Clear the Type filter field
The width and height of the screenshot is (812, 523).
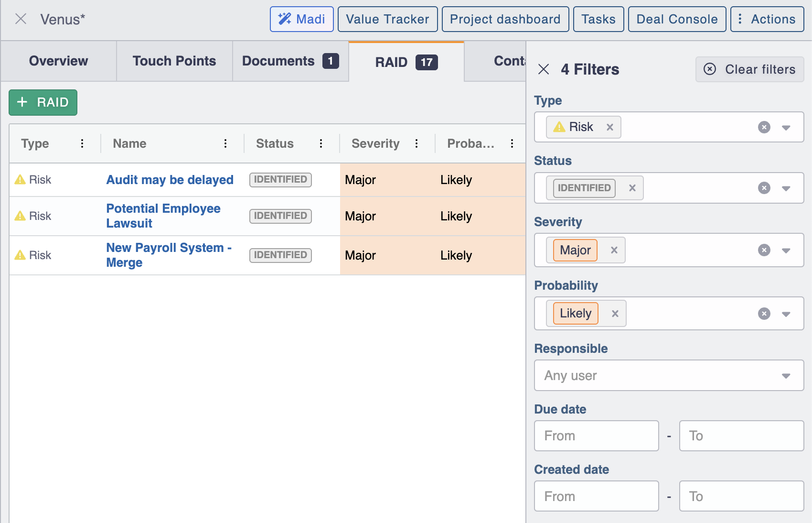pos(764,127)
